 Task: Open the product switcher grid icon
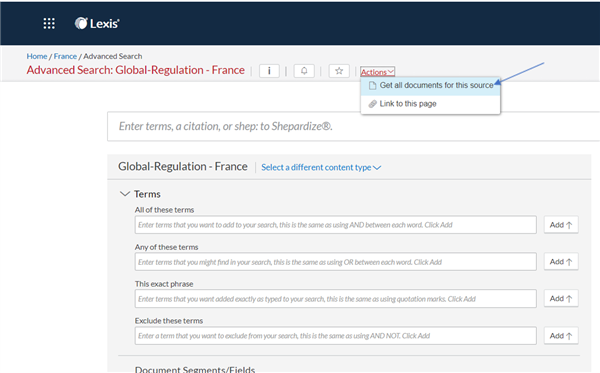point(49,23)
